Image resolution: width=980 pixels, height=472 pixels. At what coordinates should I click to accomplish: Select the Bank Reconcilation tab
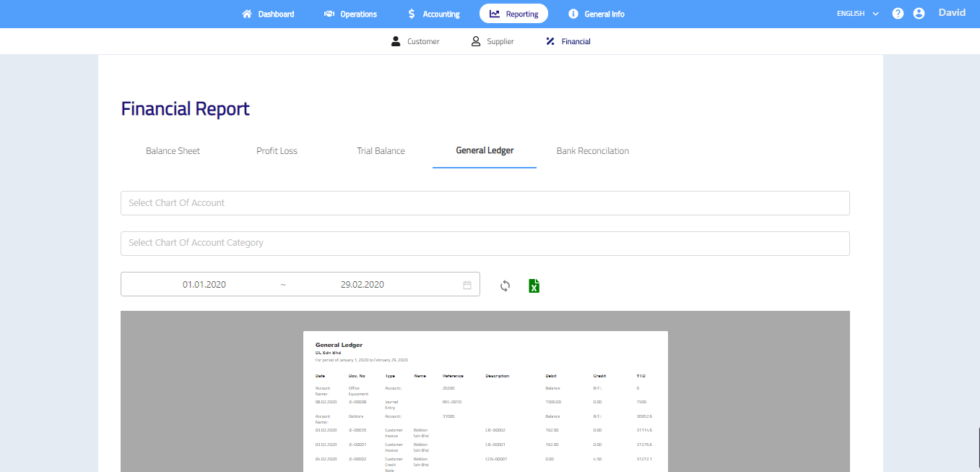(592, 151)
